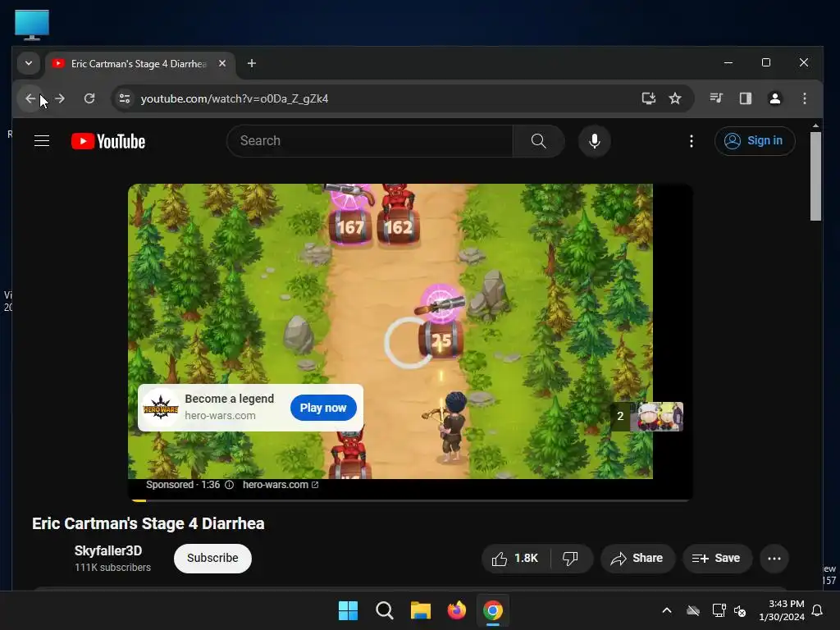The image size is (840, 630).
Task: Click Chrome icon in taskbar
Action: tap(493, 610)
